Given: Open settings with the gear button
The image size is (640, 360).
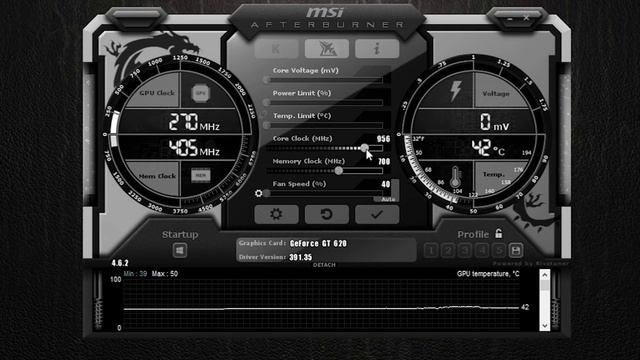Looking at the screenshot, I should [x=276, y=214].
